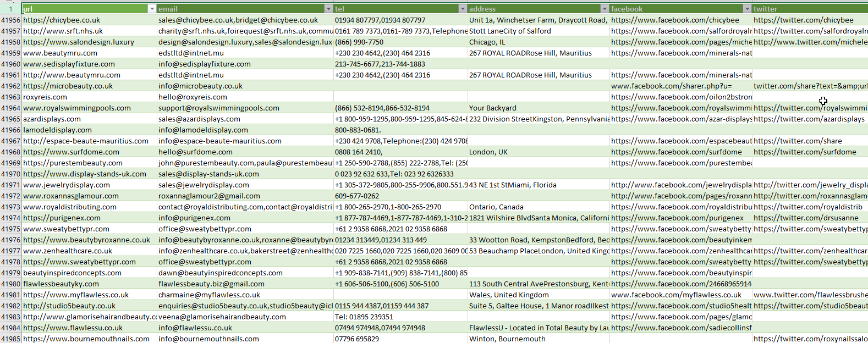Select the https://twitter.com/chicybee cell
The image size is (868, 343).
pos(810,20)
